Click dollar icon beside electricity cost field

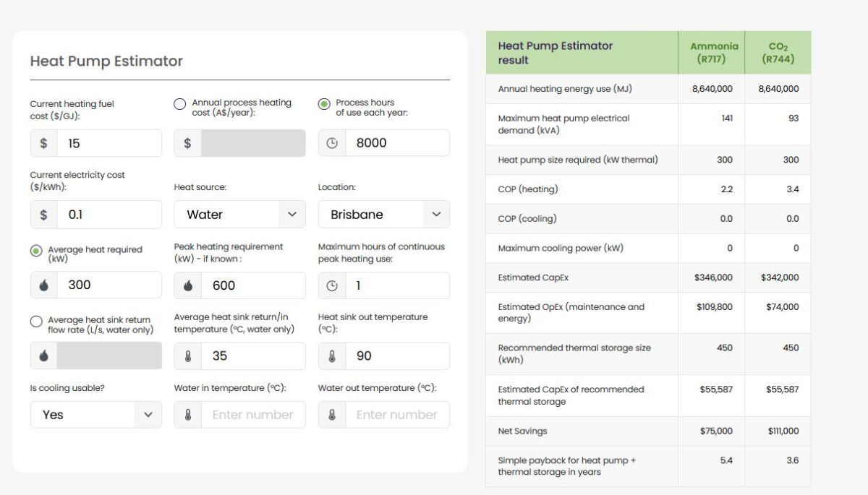click(x=43, y=215)
